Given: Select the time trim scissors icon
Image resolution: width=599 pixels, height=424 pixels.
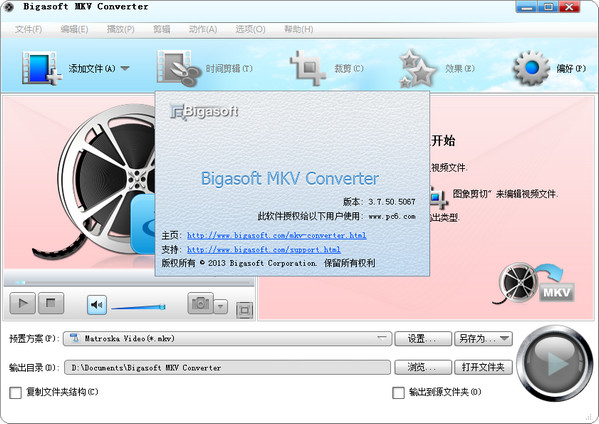Looking at the screenshot, I should pos(178,68).
